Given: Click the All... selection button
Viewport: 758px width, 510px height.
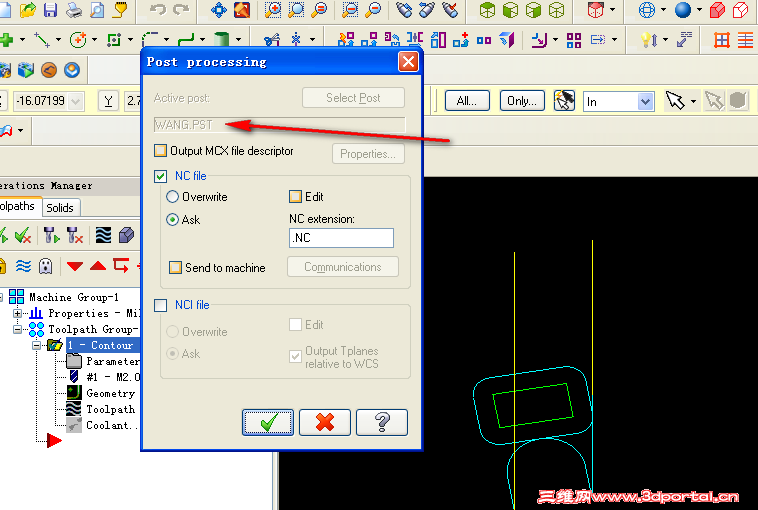Looking at the screenshot, I should [x=467, y=101].
